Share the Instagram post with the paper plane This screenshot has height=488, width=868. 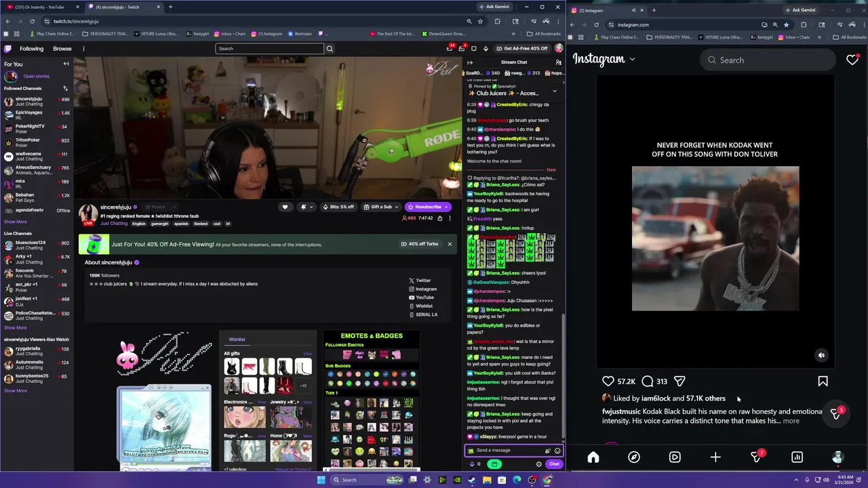[679, 382]
